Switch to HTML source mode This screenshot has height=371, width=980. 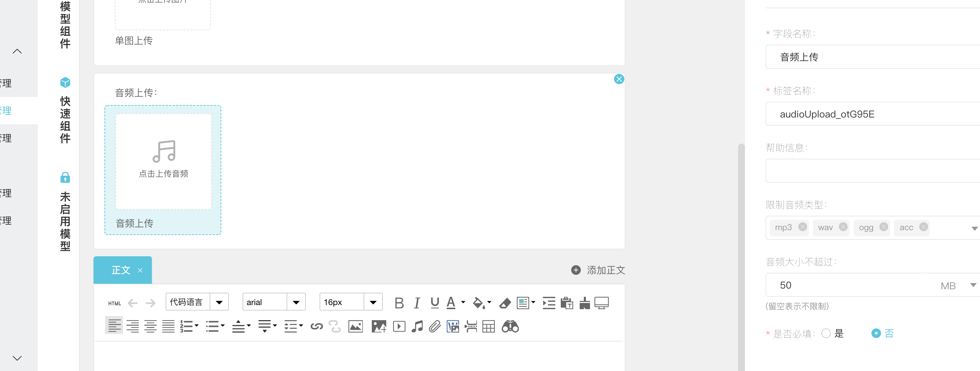114,303
